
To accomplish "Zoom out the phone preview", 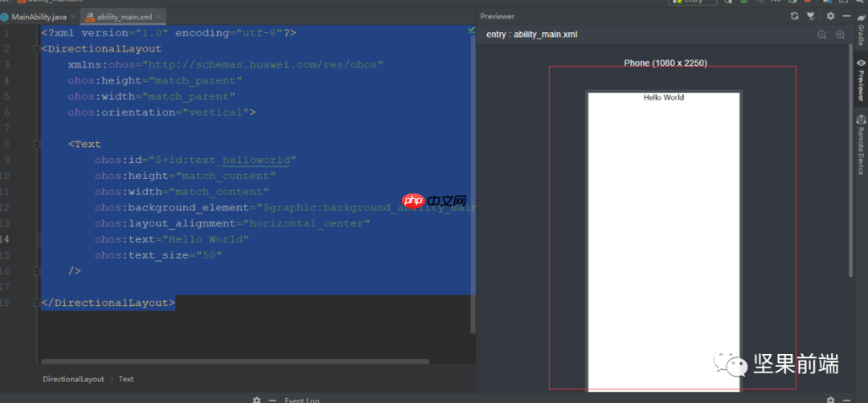I will pyautogui.click(x=822, y=35).
